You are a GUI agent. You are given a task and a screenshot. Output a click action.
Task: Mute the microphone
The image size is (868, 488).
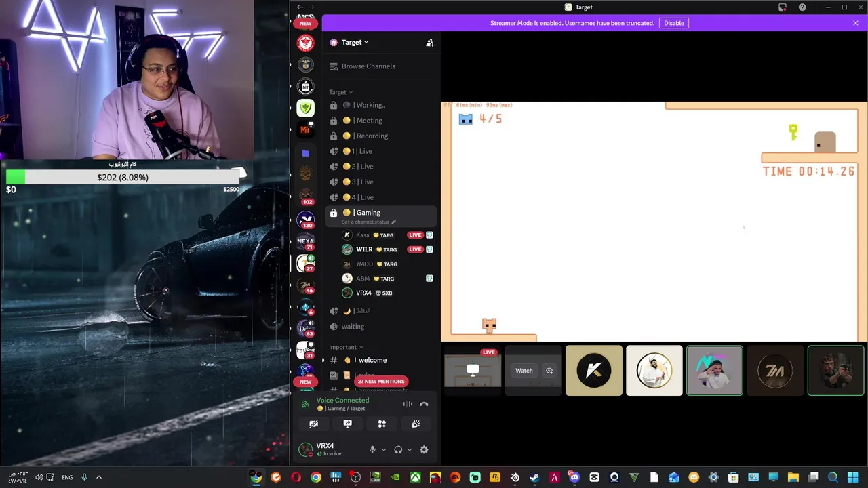pos(372,449)
